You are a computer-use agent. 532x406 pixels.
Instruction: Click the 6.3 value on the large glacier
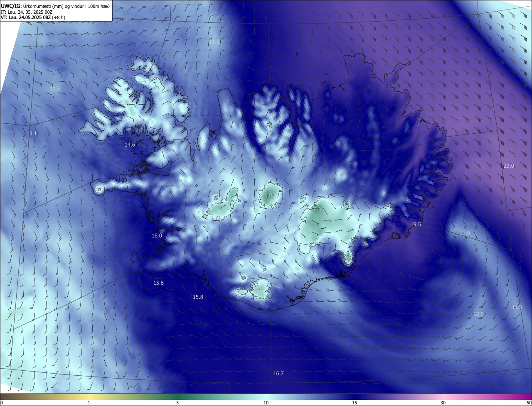[317, 210]
